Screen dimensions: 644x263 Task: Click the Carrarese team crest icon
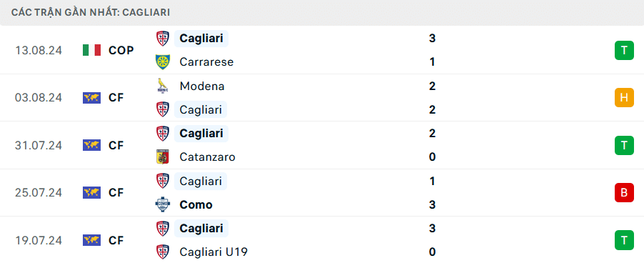(x=163, y=62)
